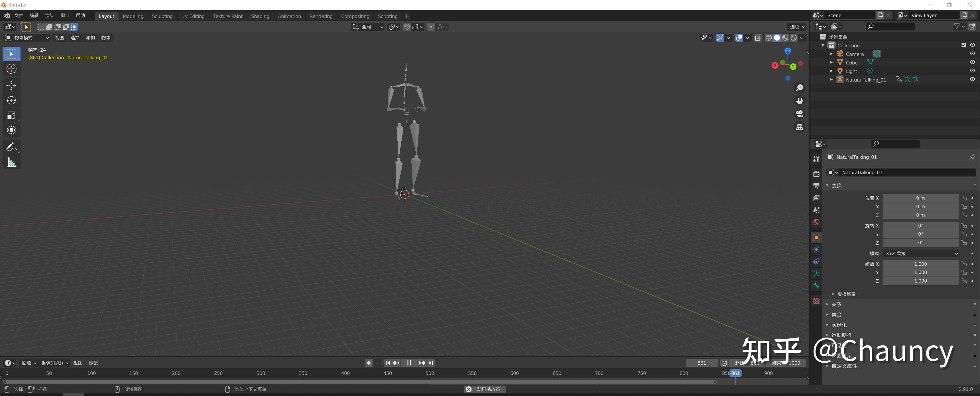Image resolution: width=980 pixels, height=396 pixels.
Task: Select the 3D Cursor tool
Action: pos(11,69)
